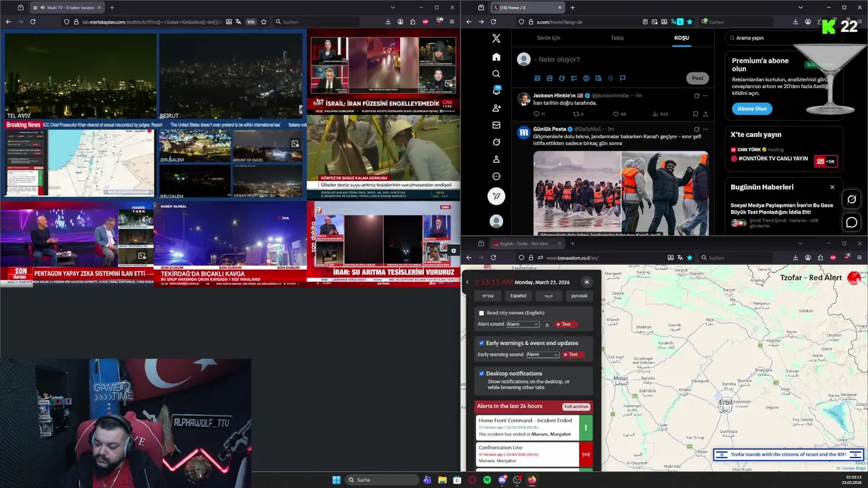868x488 pixels.
Task: Close the Bugünün Haberleri panel
Action: pos(832,187)
